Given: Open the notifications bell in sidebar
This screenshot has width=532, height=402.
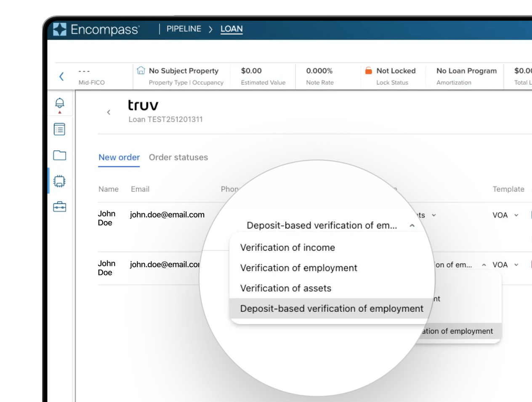Looking at the screenshot, I should [x=60, y=103].
